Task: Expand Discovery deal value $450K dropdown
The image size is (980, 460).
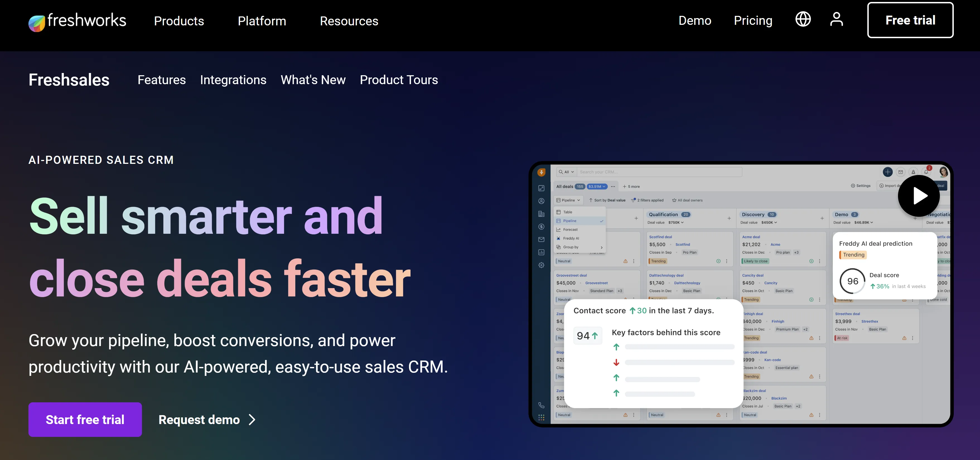Action: (x=769, y=223)
